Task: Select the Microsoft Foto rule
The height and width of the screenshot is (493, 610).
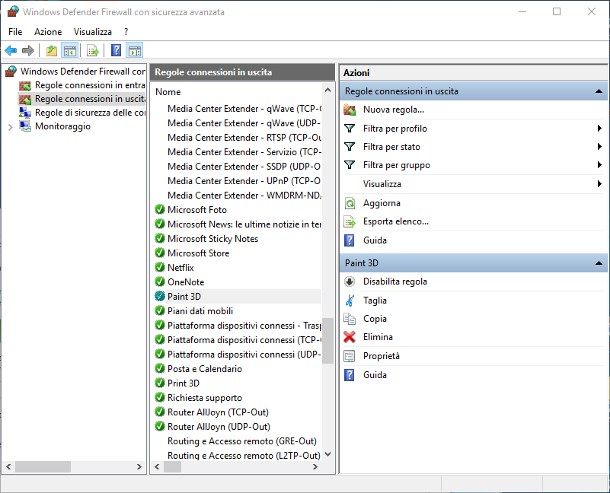Action: pyautogui.click(x=197, y=210)
